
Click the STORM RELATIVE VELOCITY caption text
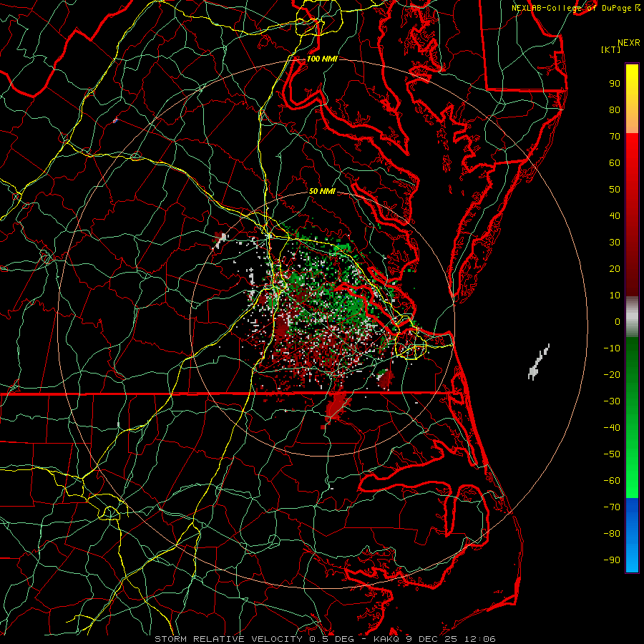(x=228, y=639)
